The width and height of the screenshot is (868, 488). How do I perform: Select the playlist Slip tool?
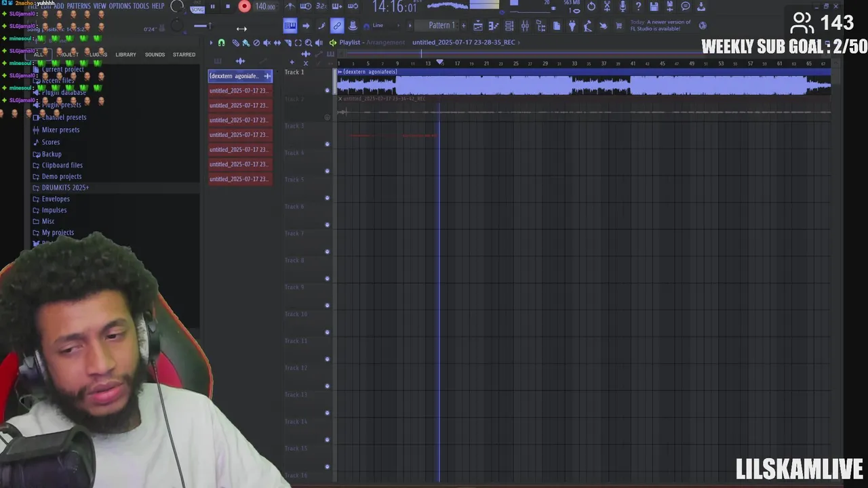pos(277,43)
